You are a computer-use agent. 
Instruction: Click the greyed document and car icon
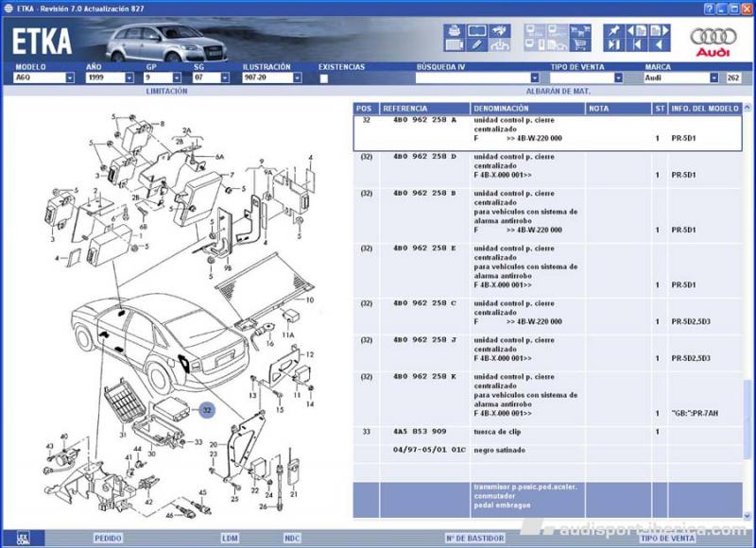click(558, 45)
